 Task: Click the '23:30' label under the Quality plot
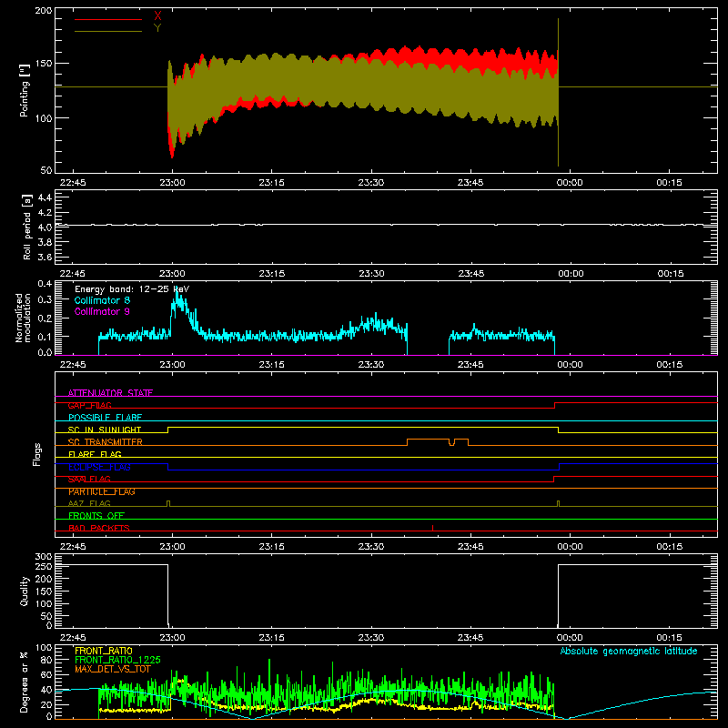(x=371, y=638)
